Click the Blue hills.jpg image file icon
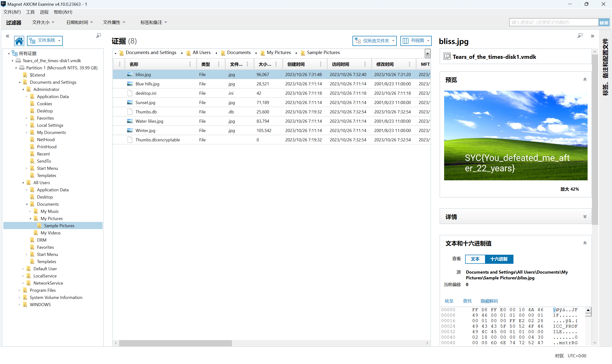This screenshot has width=612, height=364. click(x=130, y=84)
